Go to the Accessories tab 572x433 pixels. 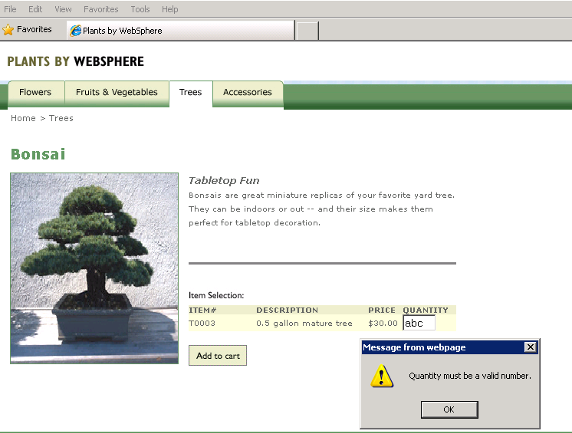(248, 92)
